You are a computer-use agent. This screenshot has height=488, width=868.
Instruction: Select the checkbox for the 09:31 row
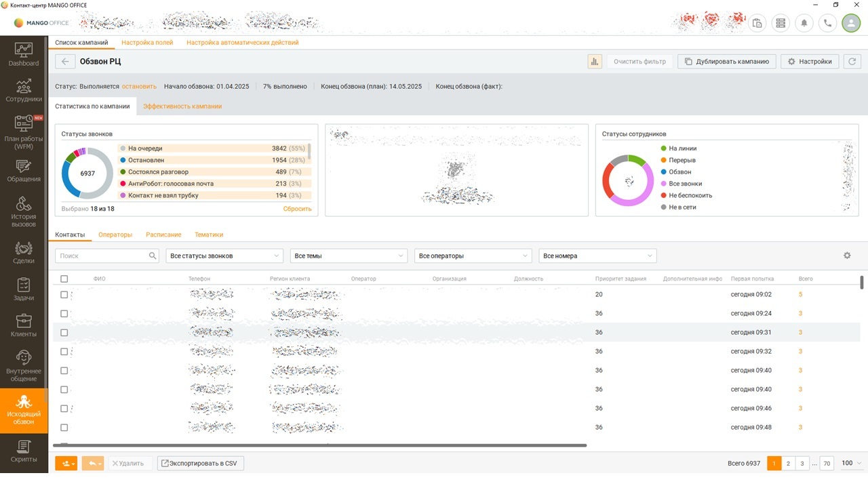click(x=64, y=333)
